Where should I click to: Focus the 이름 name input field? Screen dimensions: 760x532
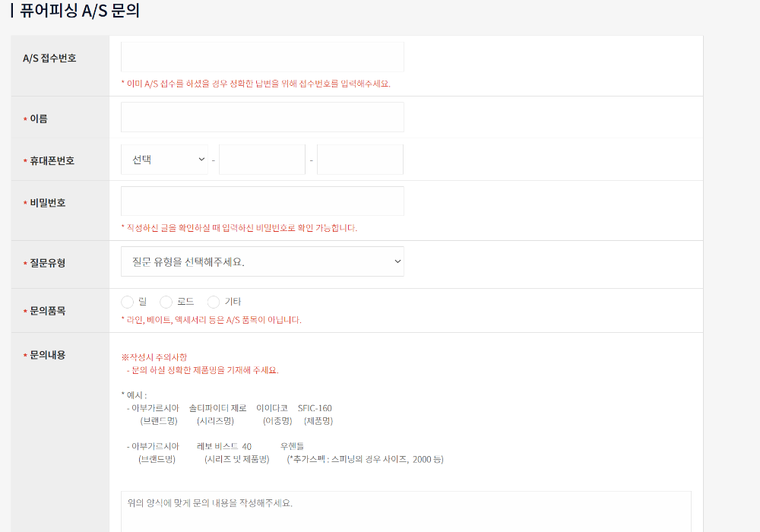point(262,116)
